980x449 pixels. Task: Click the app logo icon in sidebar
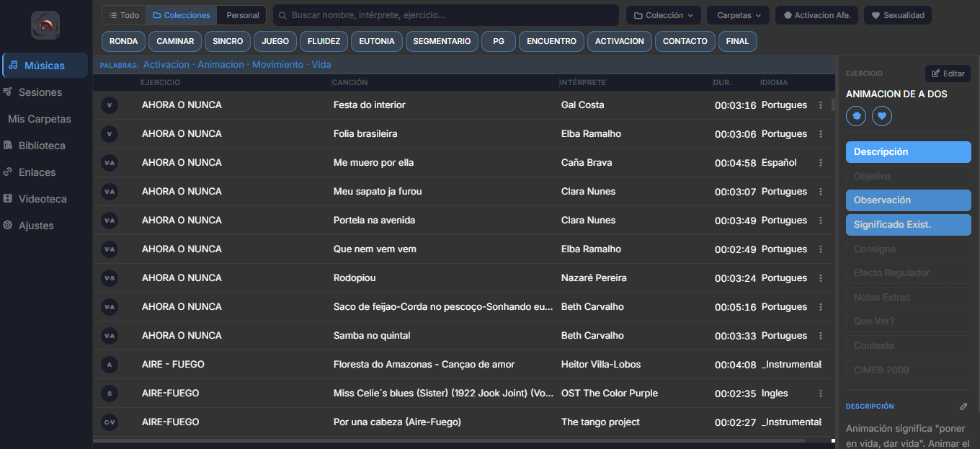click(45, 25)
